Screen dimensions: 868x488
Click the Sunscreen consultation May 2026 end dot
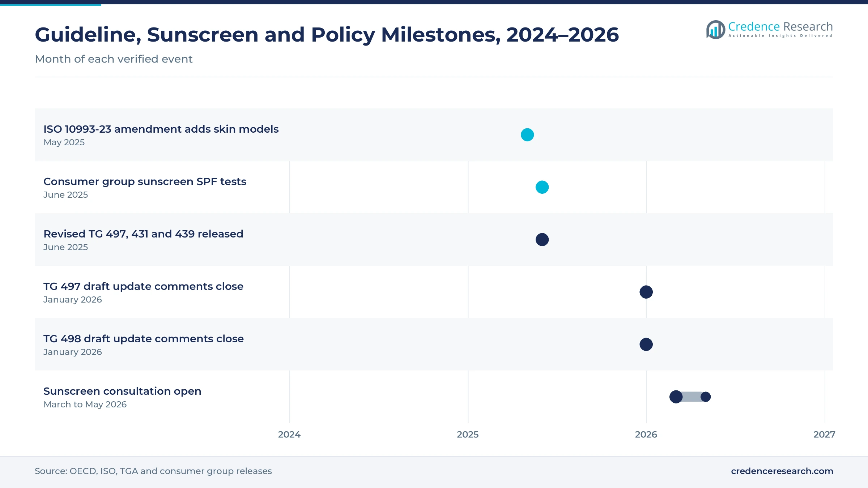pyautogui.click(x=706, y=397)
